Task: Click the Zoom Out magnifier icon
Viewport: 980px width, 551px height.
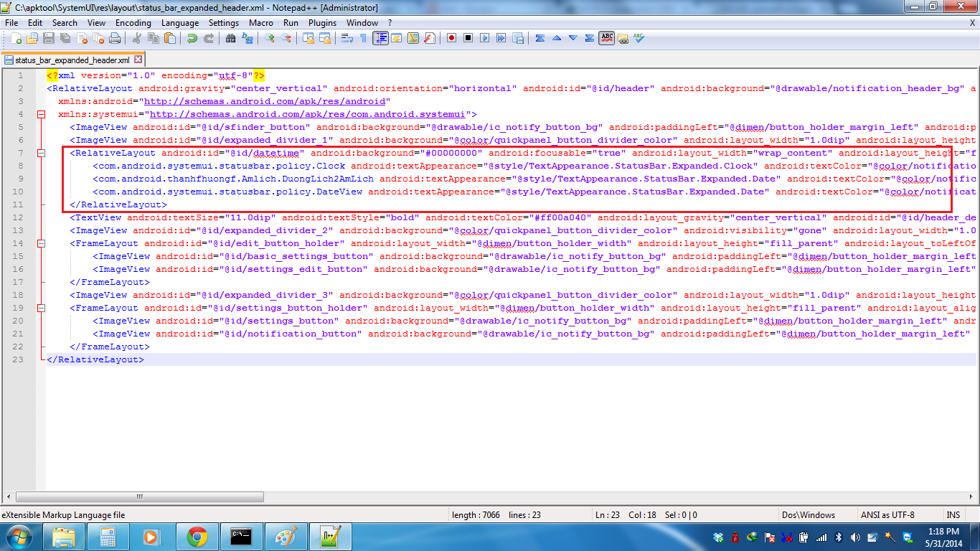Action: tap(286, 38)
